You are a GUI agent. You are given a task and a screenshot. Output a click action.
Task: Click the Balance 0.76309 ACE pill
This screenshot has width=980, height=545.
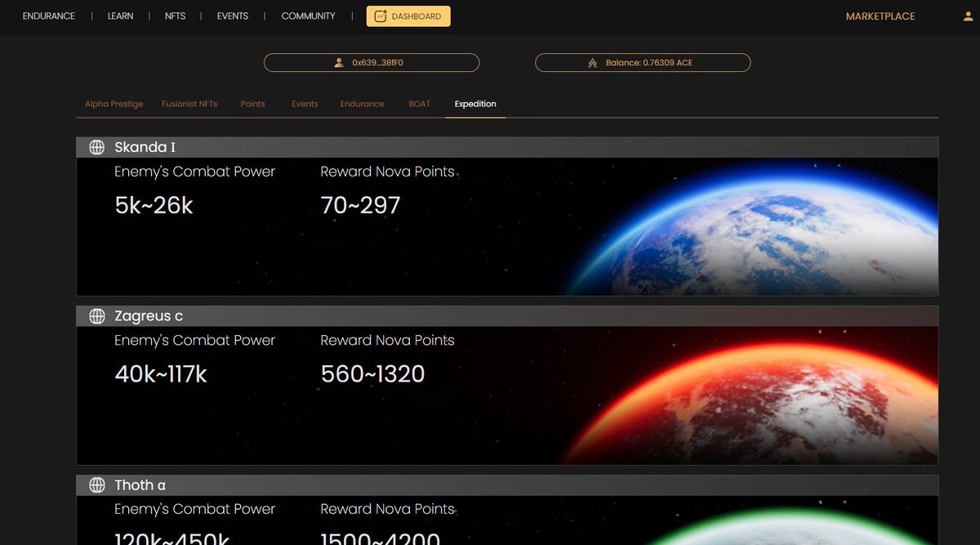643,62
